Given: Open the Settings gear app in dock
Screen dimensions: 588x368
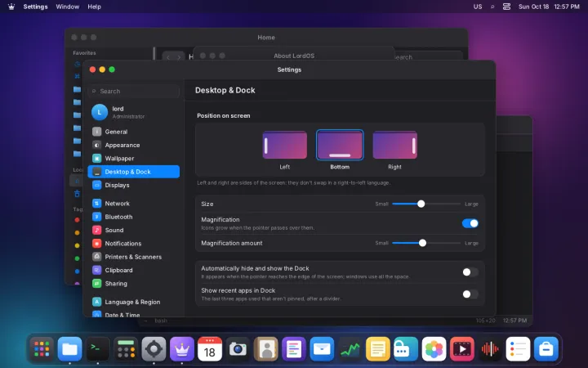Looking at the screenshot, I should click(154, 349).
